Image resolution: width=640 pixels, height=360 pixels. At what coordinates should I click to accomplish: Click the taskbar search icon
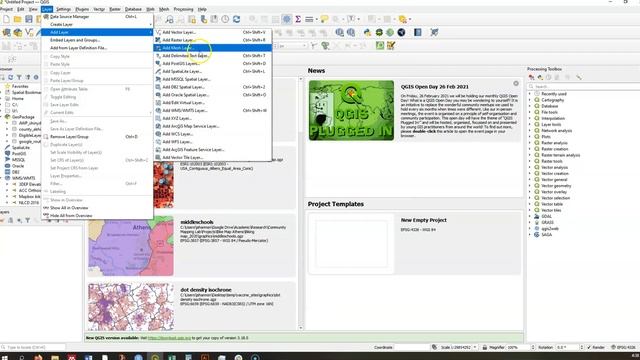coord(21,358)
